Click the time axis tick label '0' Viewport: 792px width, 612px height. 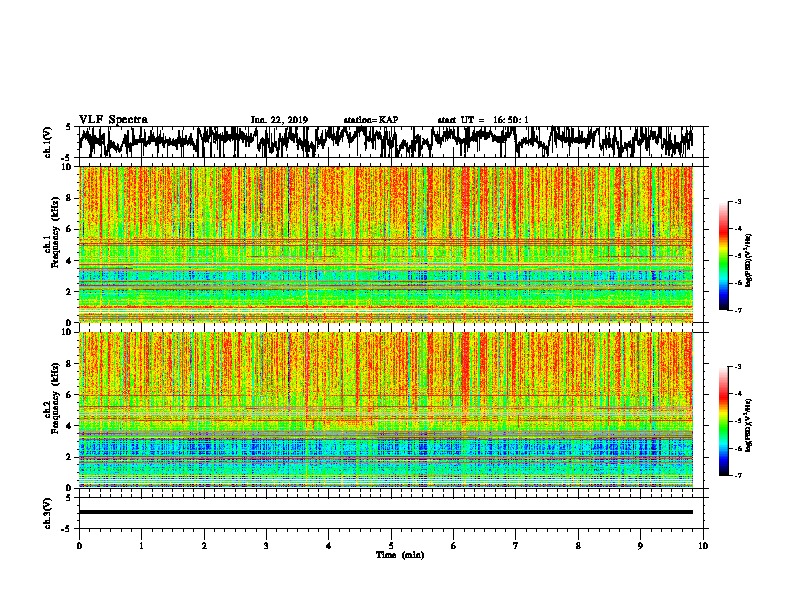click(x=79, y=546)
